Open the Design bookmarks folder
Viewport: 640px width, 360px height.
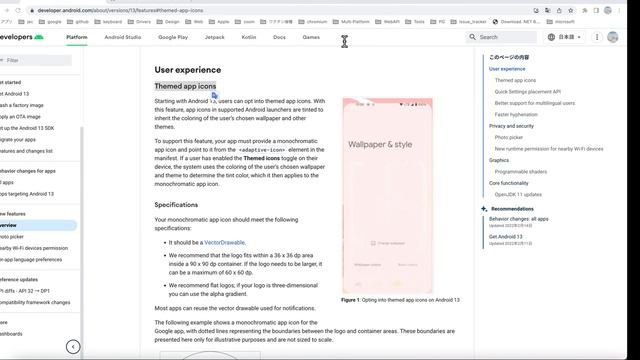pyautogui.click(x=168, y=22)
